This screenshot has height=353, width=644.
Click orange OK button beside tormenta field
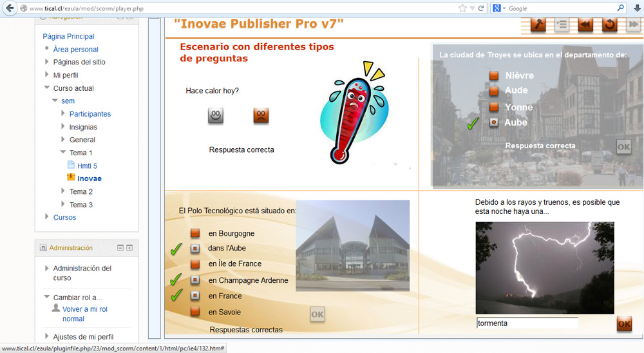coord(624,324)
